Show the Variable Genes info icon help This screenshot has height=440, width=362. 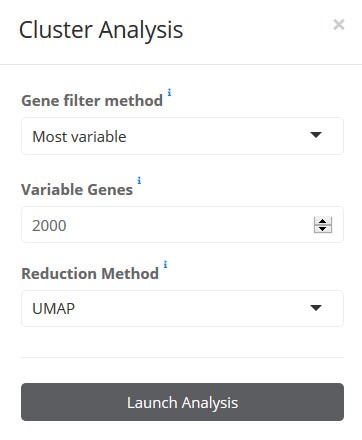click(139, 180)
